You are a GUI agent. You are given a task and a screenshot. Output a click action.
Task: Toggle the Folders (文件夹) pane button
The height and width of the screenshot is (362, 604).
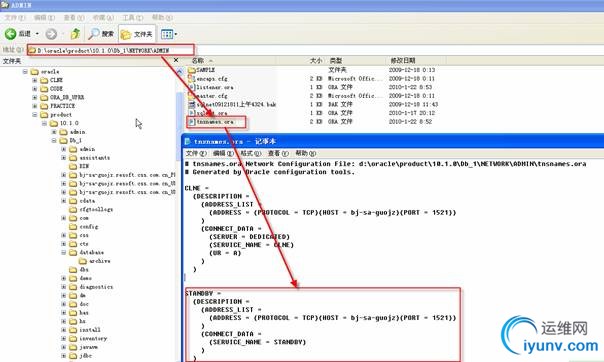(x=137, y=34)
